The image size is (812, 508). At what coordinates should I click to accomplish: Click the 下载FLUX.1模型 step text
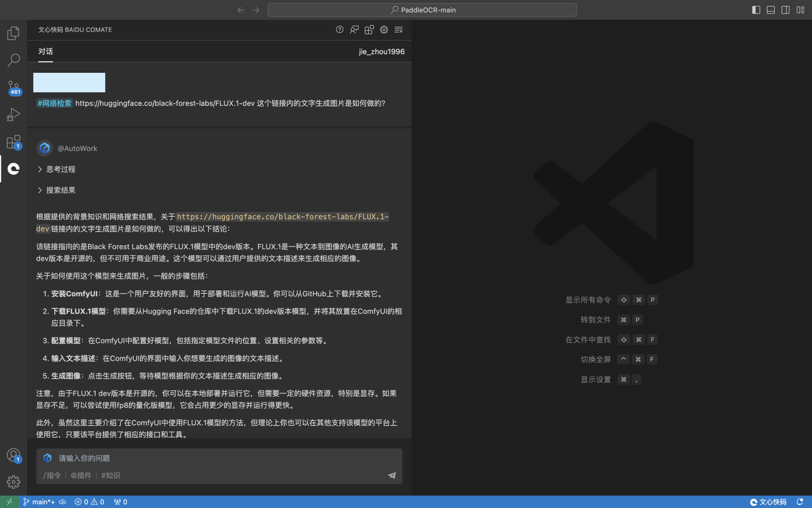(x=78, y=311)
